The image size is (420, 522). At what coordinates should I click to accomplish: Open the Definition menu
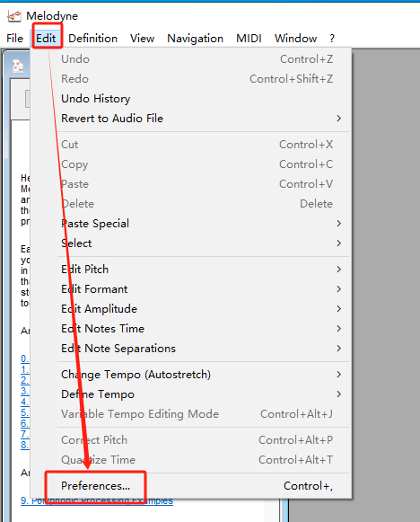tap(92, 39)
